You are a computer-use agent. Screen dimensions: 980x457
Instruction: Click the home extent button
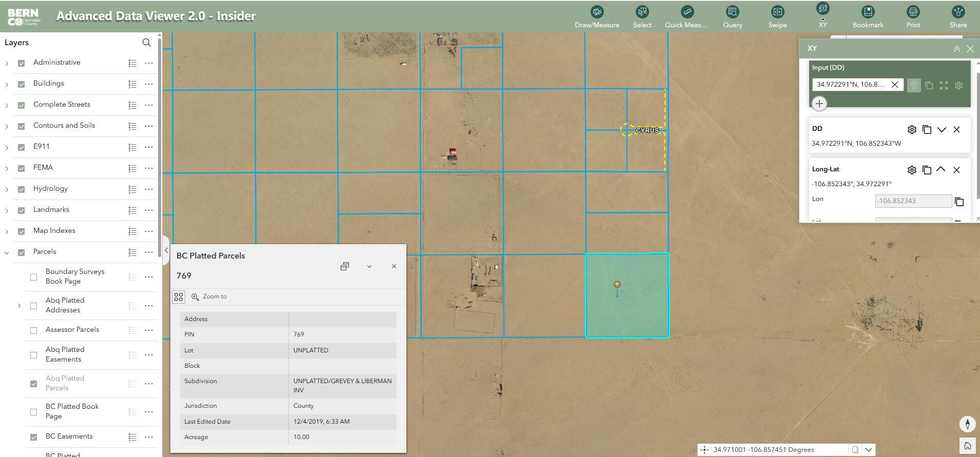tap(967, 445)
